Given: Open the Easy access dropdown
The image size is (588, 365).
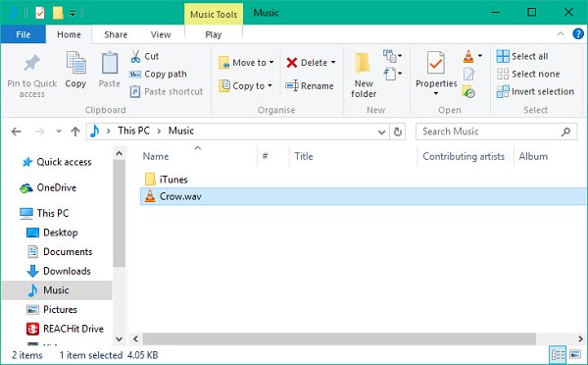Looking at the screenshot, I should [393, 74].
